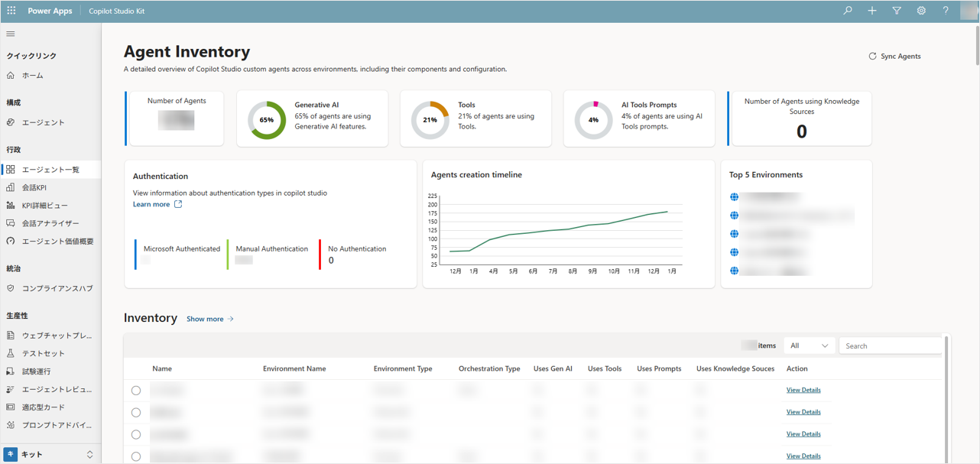The height and width of the screenshot is (464, 980).
Task: Open the app launcher waffle icon
Action: click(x=11, y=11)
